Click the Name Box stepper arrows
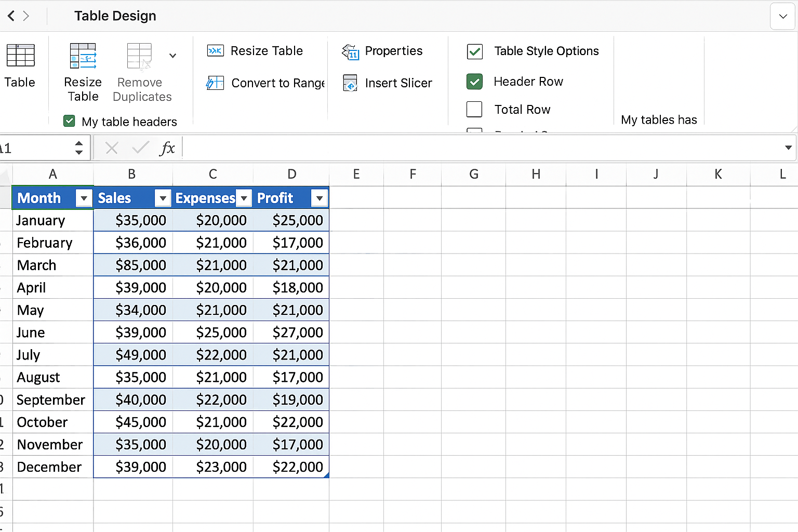Viewport: 798px width, 532px height. [x=79, y=148]
